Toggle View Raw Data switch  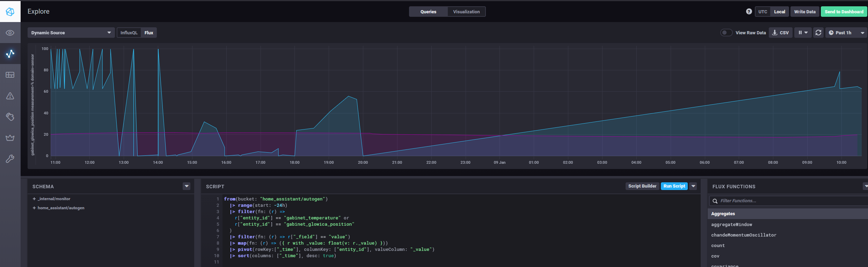pyautogui.click(x=726, y=33)
